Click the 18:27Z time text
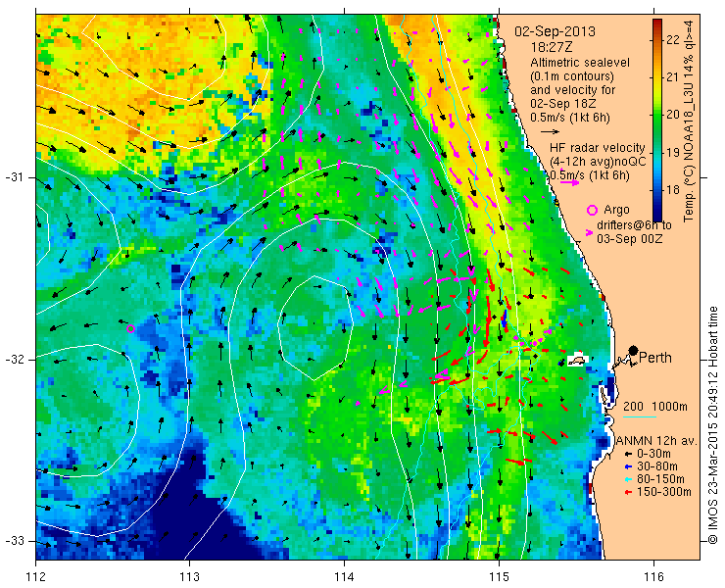The width and height of the screenshot is (725, 588). pyautogui.click(x=551, y=48)
